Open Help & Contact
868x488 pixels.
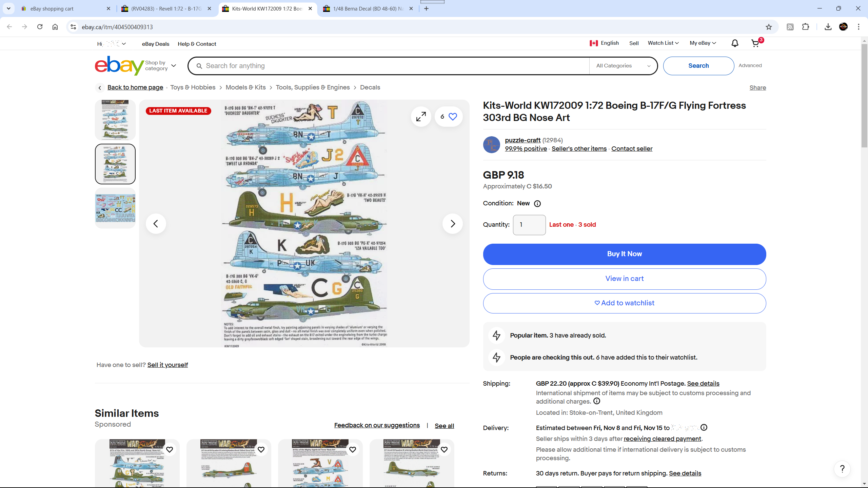[x=197, y=44]
